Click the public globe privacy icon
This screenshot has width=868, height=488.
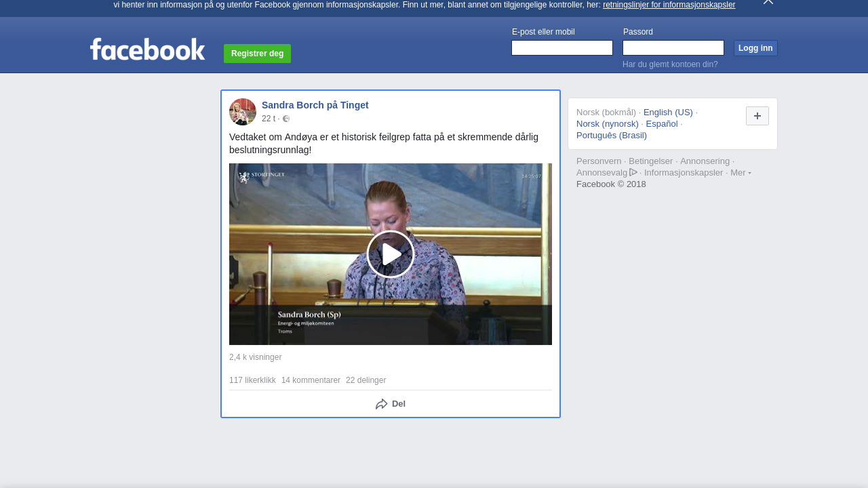click(286, 119)
